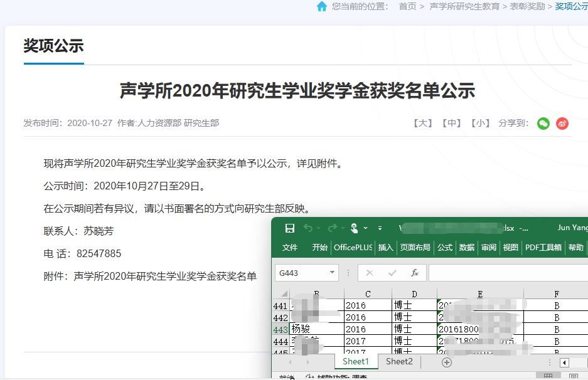Open the Customize Quick Access Toolbar dropdown
This screenshot has height=380, width=588.
380,228
